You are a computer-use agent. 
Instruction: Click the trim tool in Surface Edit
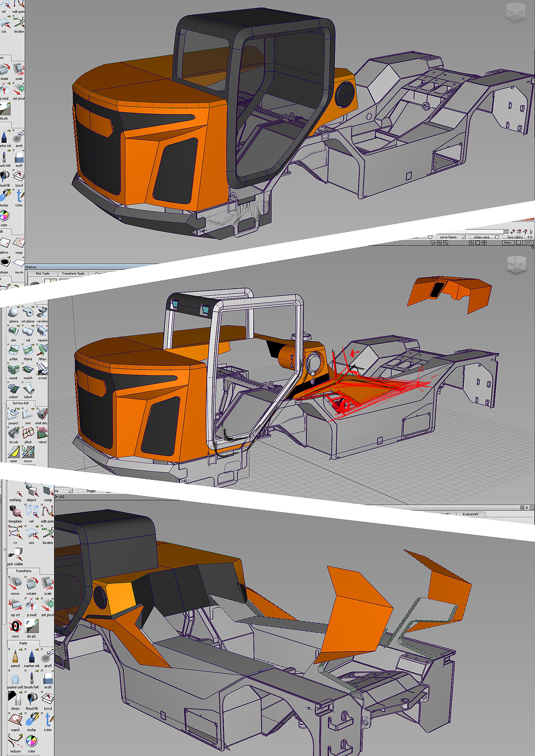[28, 415]
